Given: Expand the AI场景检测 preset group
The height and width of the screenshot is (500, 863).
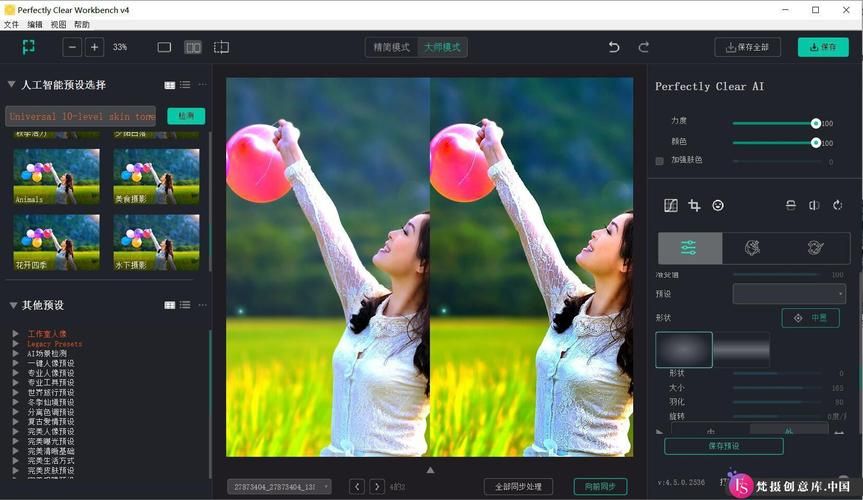Looking at the screenshot, I should tap(15, 354).
